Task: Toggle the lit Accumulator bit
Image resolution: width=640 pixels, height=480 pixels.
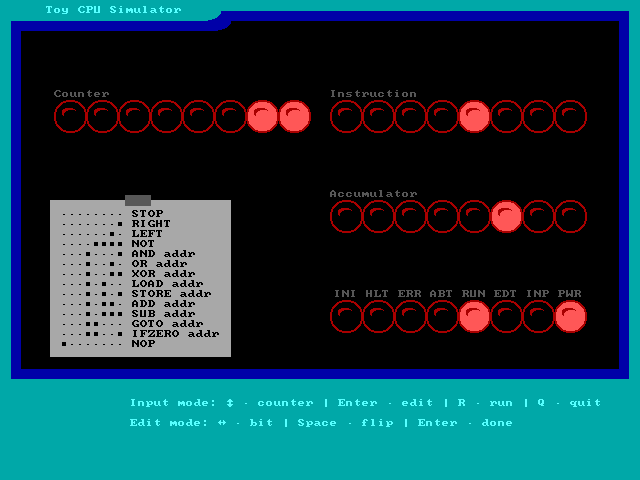Action: 506,216
